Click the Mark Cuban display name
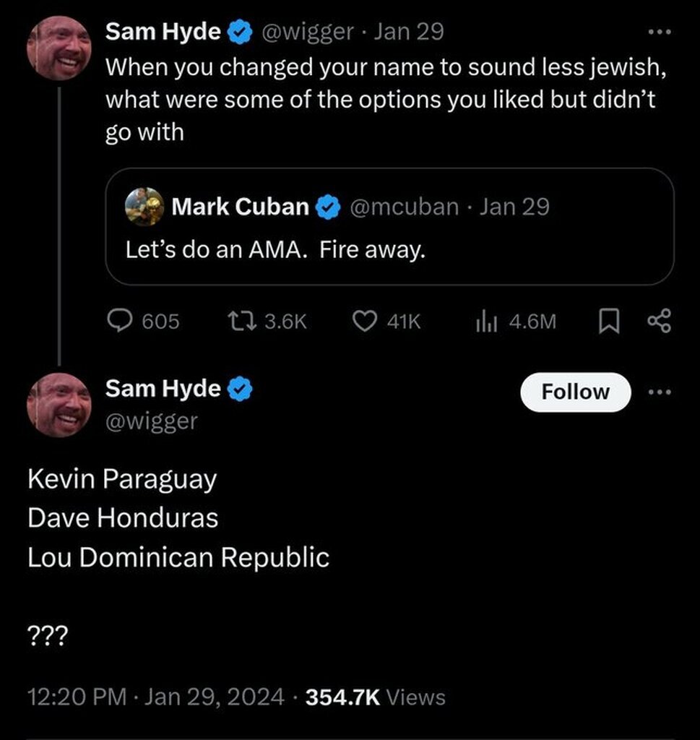The height and width of the screenshot is (740, 700). 240,207
